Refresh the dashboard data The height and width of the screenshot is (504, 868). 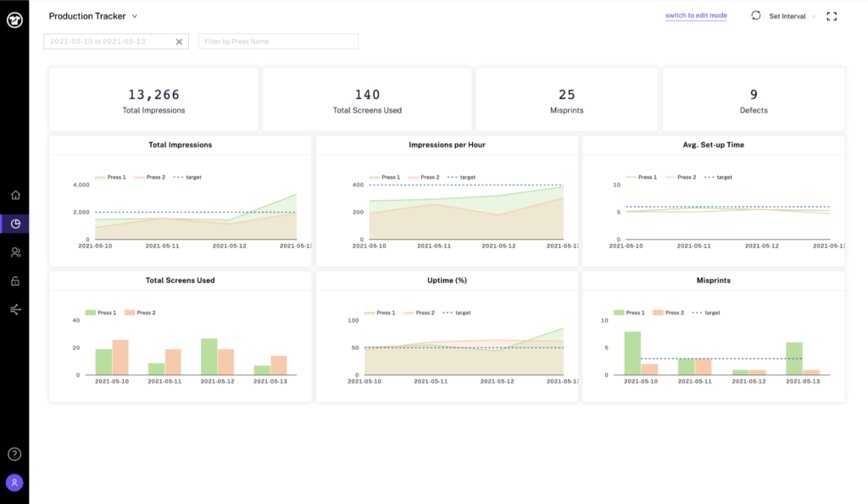click(756, 15)
